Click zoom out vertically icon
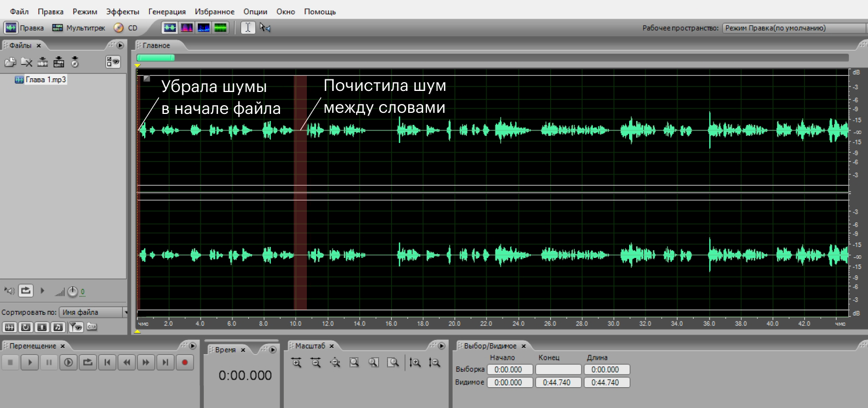The width and height of the screenshot is (868, 408). [x=434, y=363]
